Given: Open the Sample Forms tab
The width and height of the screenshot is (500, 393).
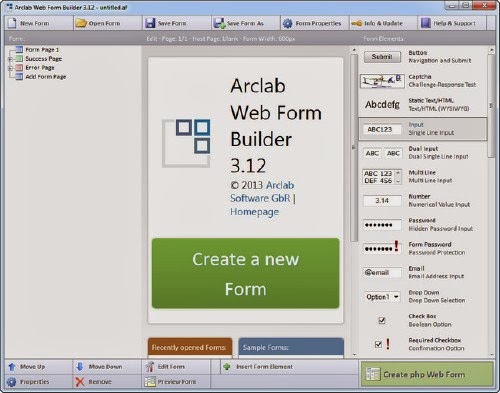Looking at the screenshot, I should click(291, 347).
